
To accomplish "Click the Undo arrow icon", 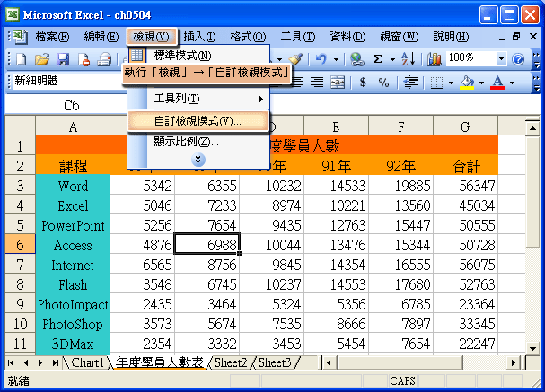I will pyautogui.click(x=321, y=58).
